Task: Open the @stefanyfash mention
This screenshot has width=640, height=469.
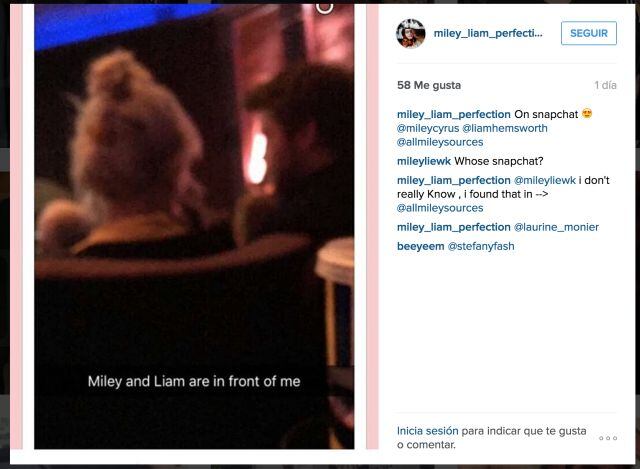Action: [x=481, y=246]
